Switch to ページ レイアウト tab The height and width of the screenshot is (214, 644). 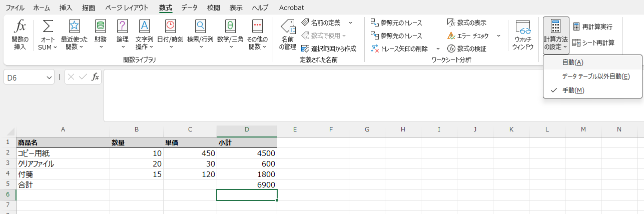tap(127, 7)
